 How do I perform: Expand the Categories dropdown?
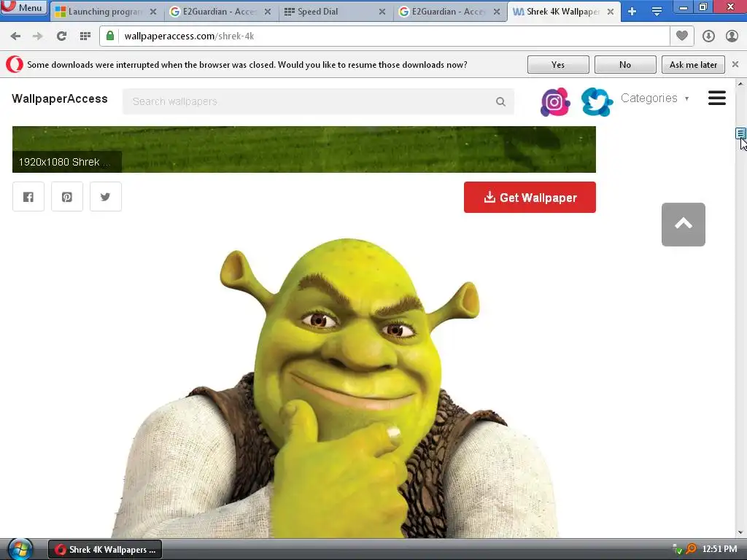tap(654, 98)
